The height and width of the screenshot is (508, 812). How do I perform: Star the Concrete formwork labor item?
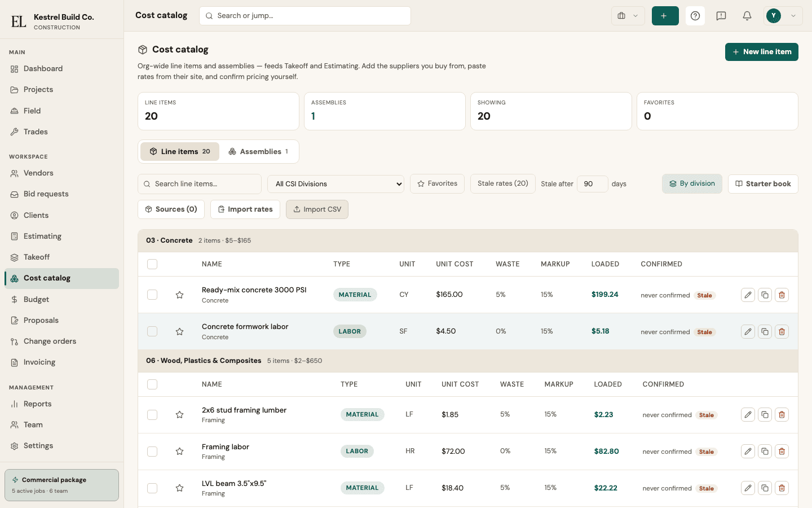click(x=179, y=331)
